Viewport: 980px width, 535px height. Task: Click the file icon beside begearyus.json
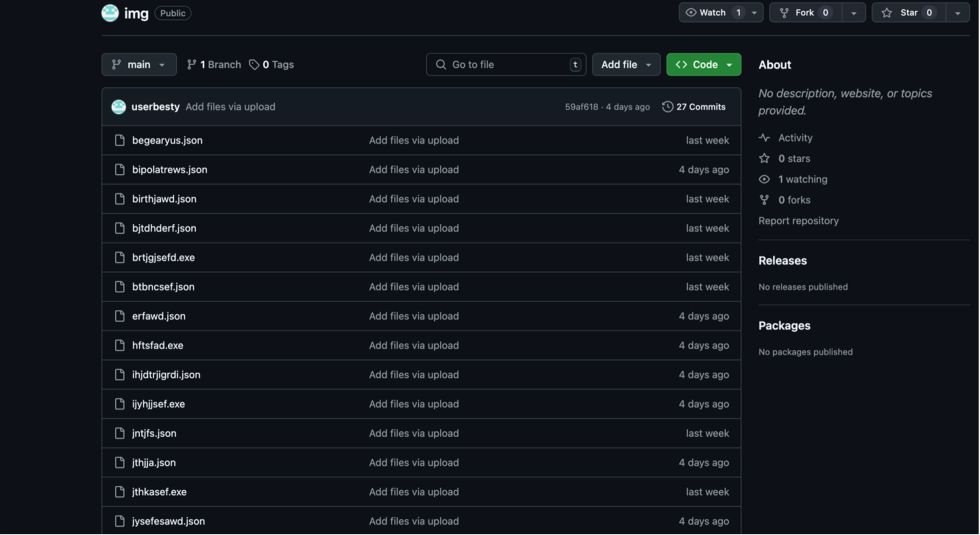[120, 140]
